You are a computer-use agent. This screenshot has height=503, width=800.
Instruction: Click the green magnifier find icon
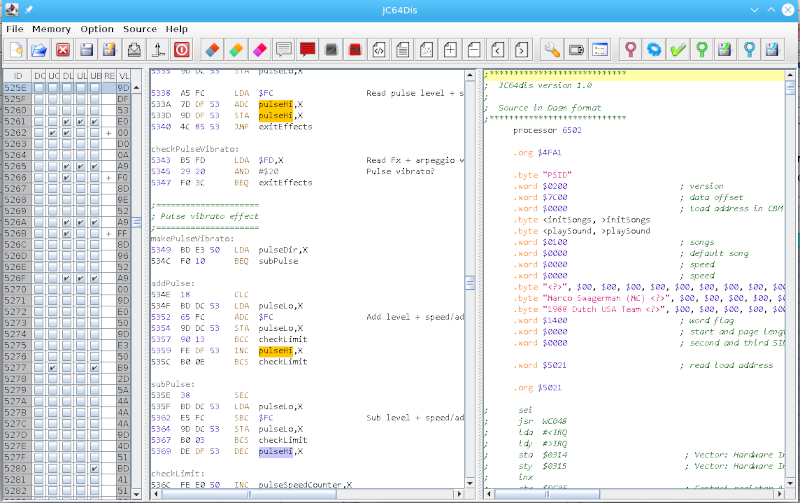702,49
